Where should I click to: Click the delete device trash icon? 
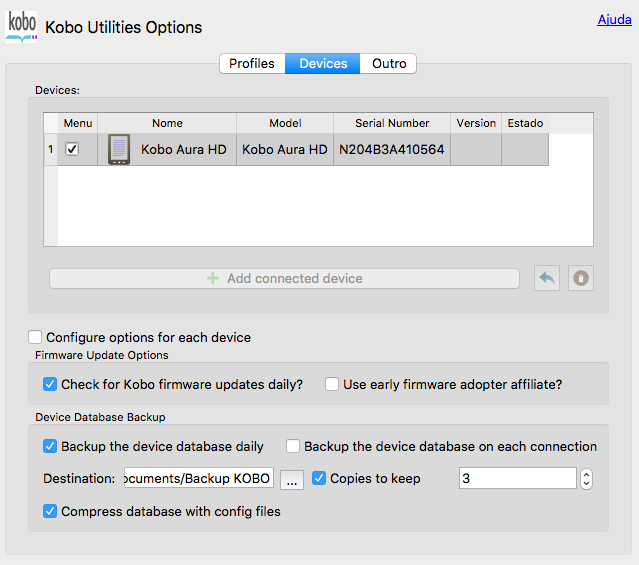click(x=581, y=278)
